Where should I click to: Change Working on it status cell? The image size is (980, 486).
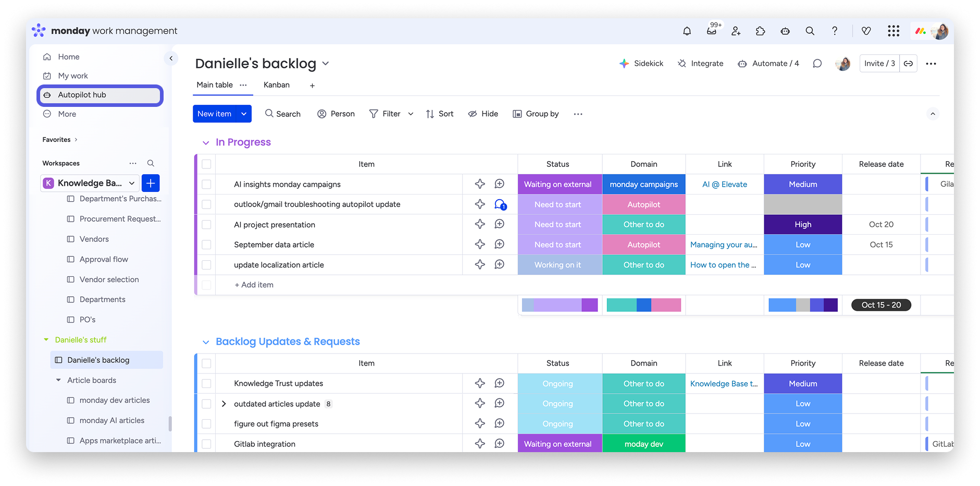pos(557,265)
